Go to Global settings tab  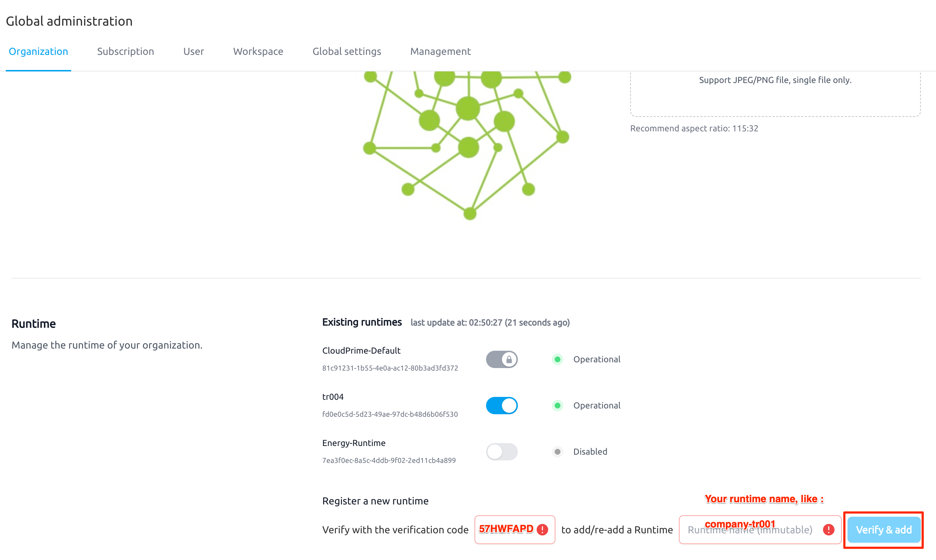[x=347, y=51]
